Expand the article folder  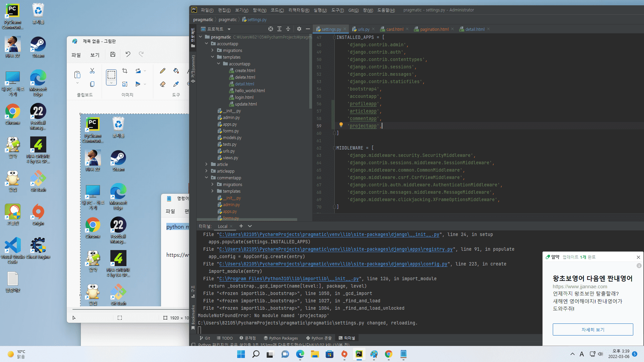207,164
